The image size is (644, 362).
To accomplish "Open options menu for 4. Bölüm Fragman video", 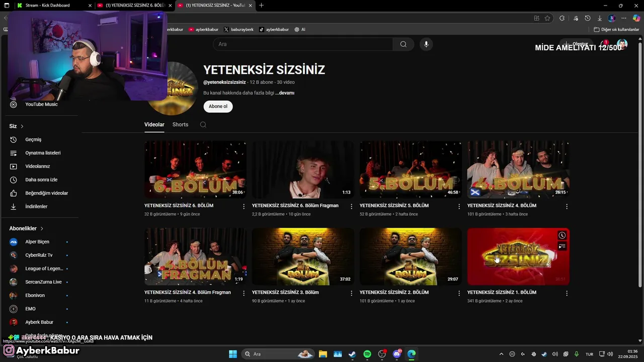I will [244, 293].
